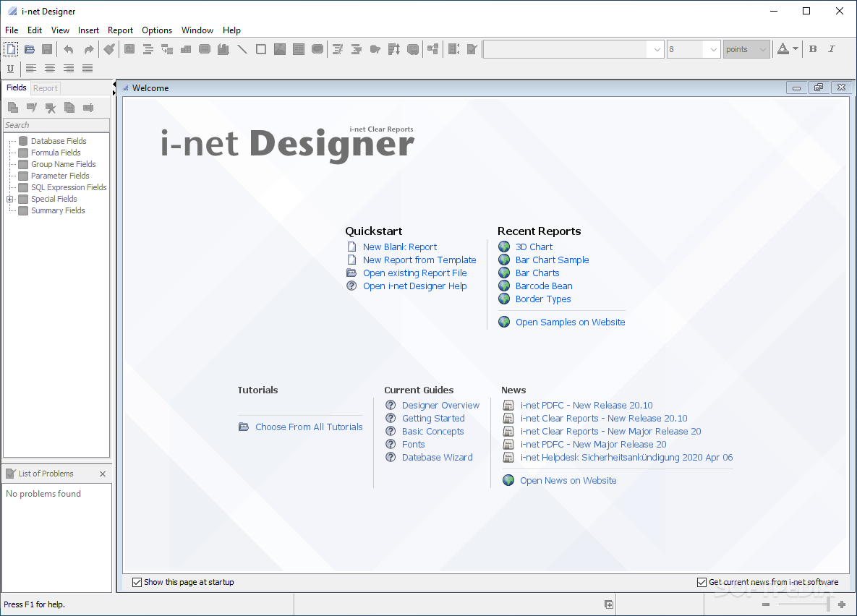Click the insert line tool icon
The width and height of the screenshot is (857, 616).
(242, 49)
